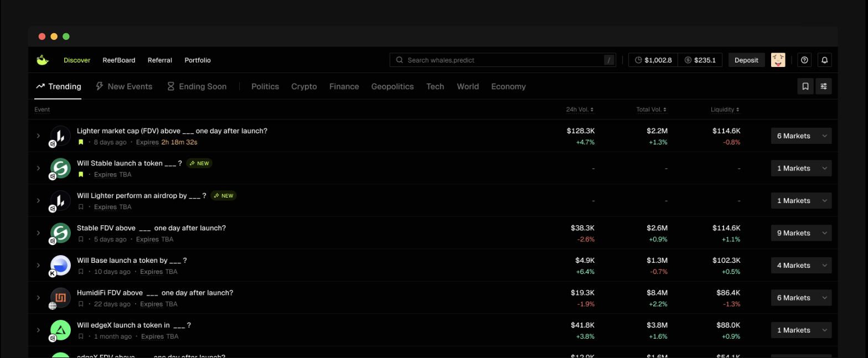Screen dimensions: 868x358
Task: Open 9 Markets dropdown for Stable FDV
Action: 801,233
